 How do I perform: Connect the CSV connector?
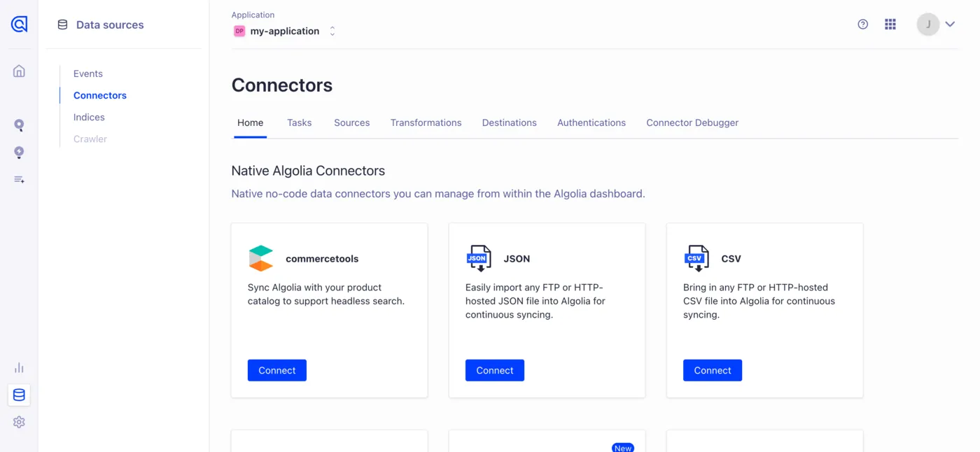713,370
